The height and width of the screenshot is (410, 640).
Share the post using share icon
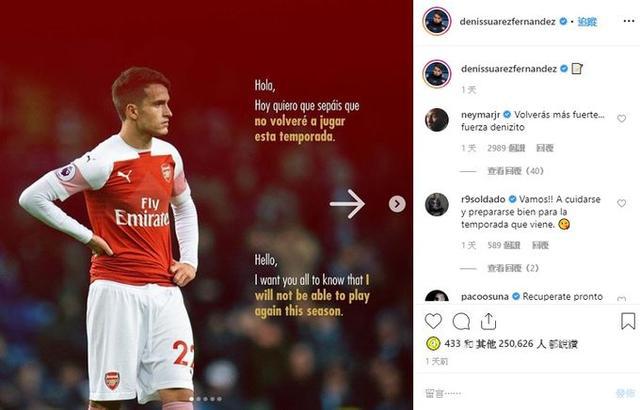pyautogui.click(x=488, y=321)
